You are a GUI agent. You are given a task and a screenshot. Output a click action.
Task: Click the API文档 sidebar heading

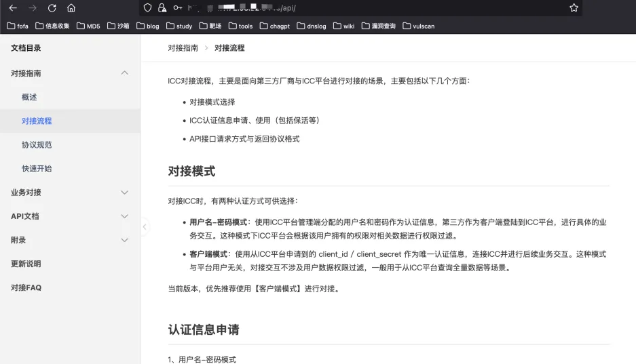coord(25,216)
